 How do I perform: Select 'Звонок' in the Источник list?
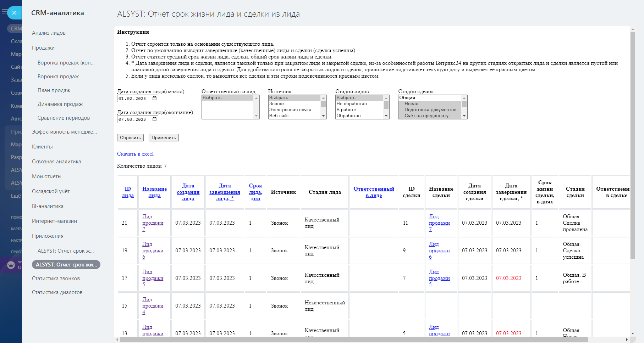(277, 104)
